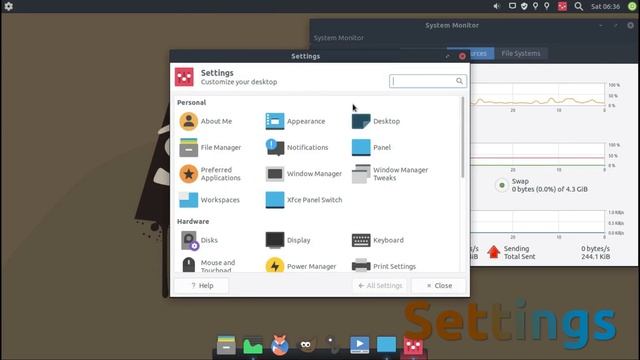Viewport: 640px width, 360px height.
Task: Click the blue panel icon in dock
Action: [x=386, y=345]
